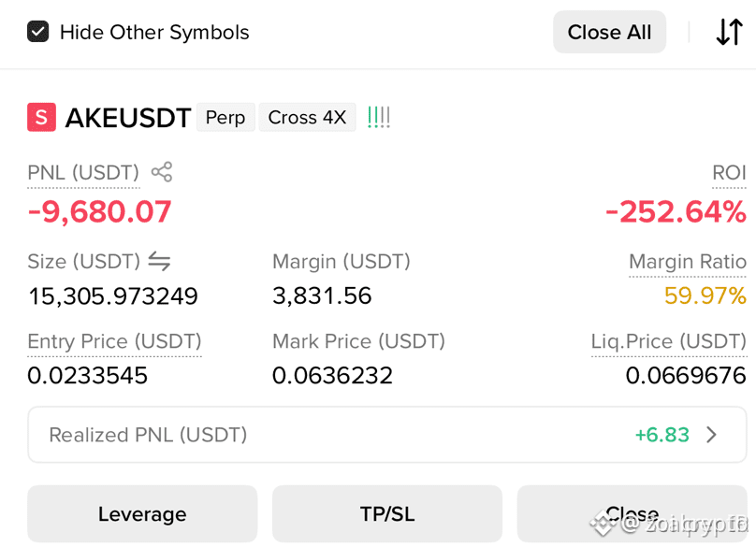Screen dimensions: 756x547
Task: Toggle size unit with swap arrows icon
Action: point(159,261)
